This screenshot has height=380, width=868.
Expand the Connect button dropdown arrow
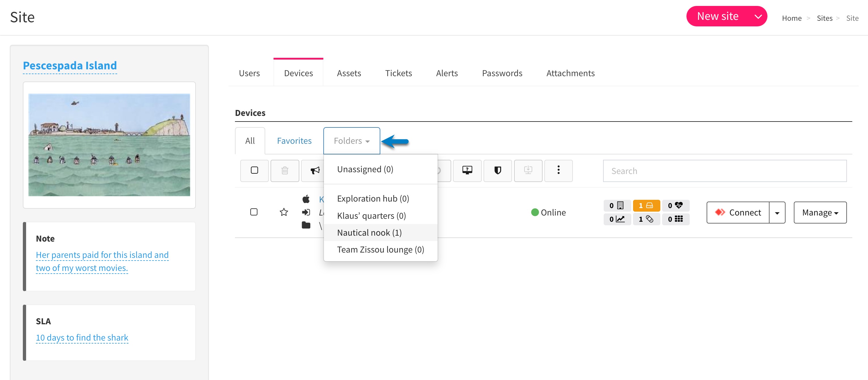pyautogui.click(x=778, y=213)
